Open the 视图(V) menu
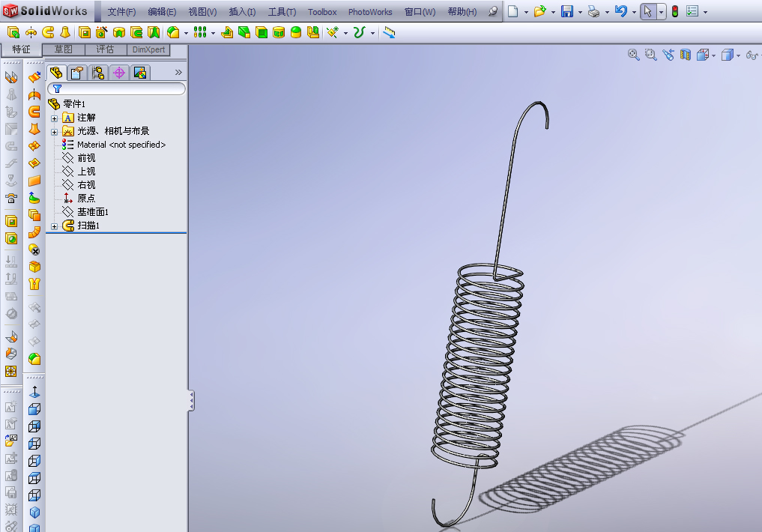Image resolution: width=762 pixels, height=532 pixels. (x=202, y=12)
